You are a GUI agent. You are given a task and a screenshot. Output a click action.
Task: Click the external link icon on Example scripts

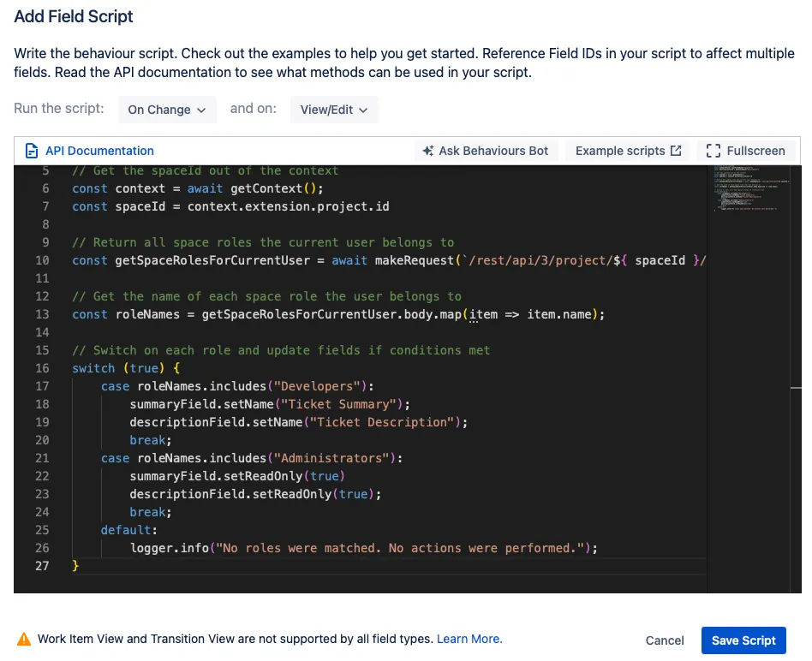pos(676,151)
